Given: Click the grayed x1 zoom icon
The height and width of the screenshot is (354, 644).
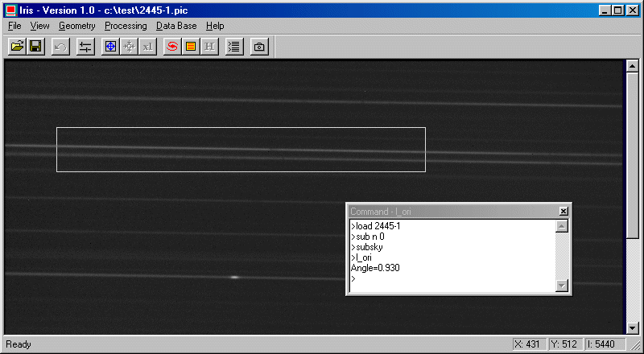Looking at the screenshot, I should point(148,47).
